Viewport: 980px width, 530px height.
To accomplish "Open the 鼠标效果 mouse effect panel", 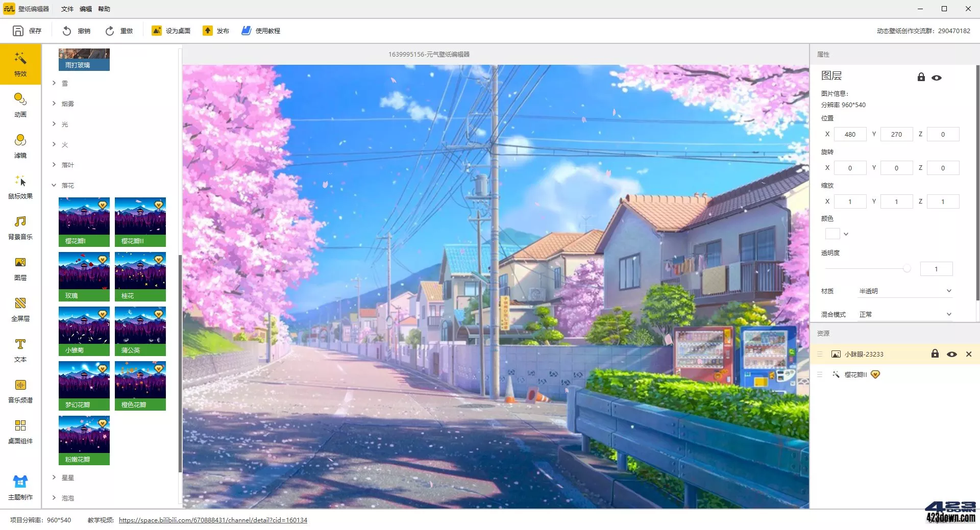I will (20, 186).
